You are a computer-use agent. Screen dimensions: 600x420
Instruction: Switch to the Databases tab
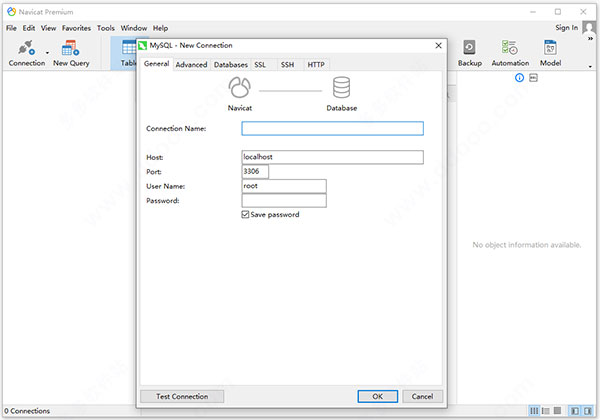coord(231,65)
